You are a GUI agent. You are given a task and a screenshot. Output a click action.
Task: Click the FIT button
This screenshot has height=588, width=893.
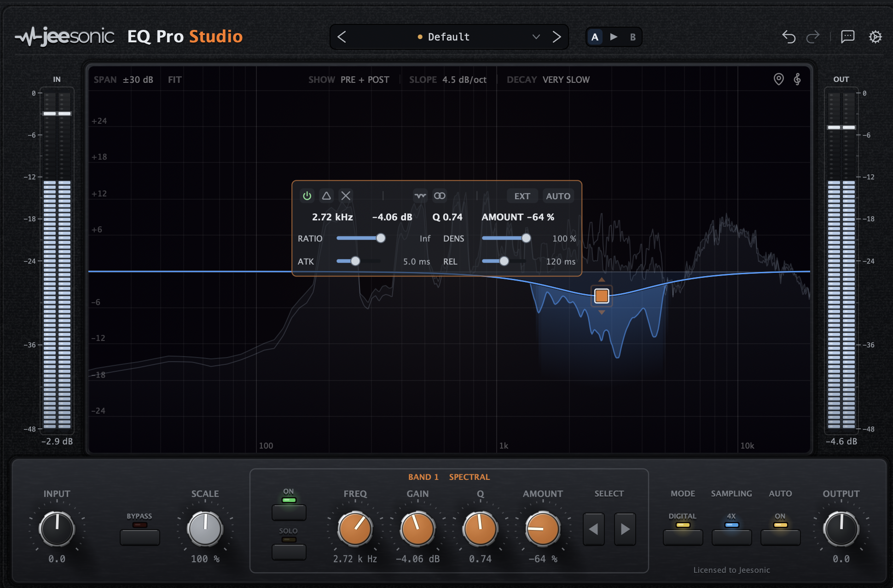[175, 80]
